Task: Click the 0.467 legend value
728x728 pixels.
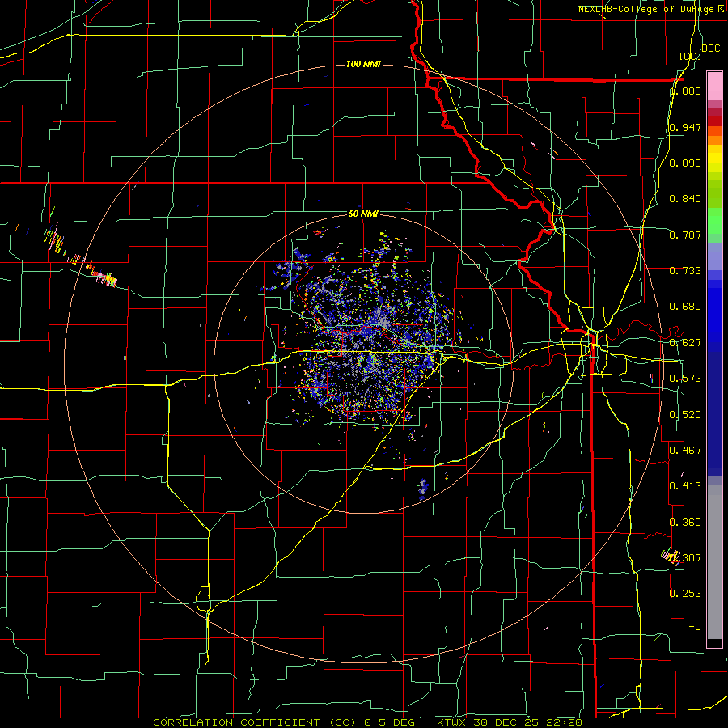Action: (x=685, y=450)
